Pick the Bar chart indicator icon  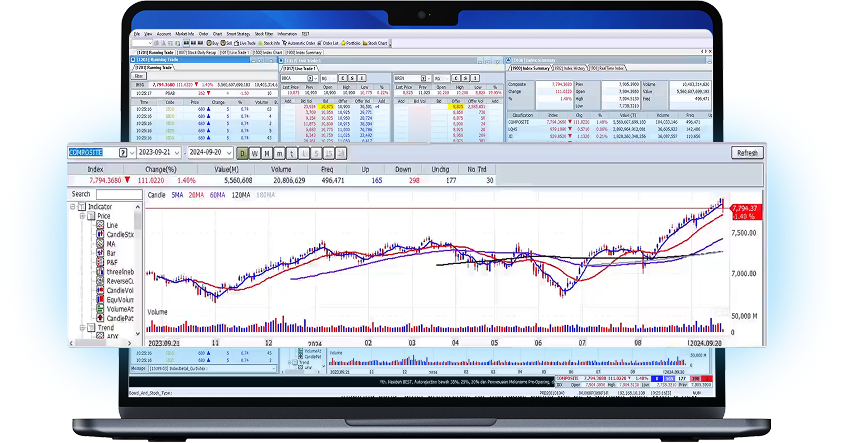tap(101, 253)
